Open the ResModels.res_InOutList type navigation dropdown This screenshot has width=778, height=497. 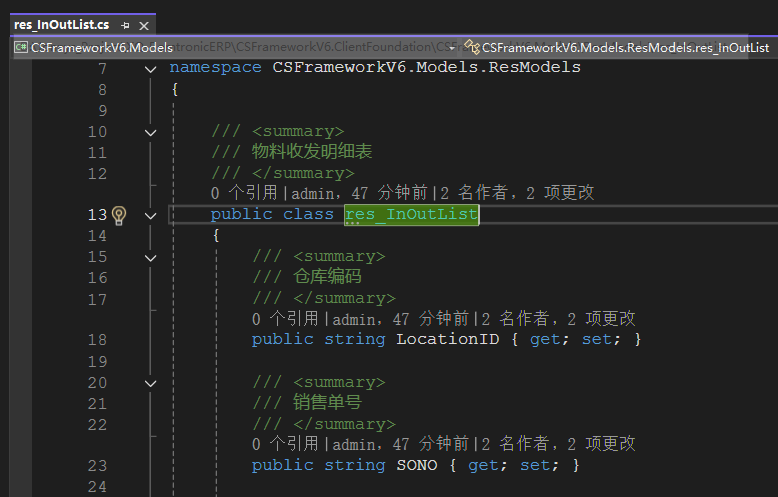click(620, 47)
